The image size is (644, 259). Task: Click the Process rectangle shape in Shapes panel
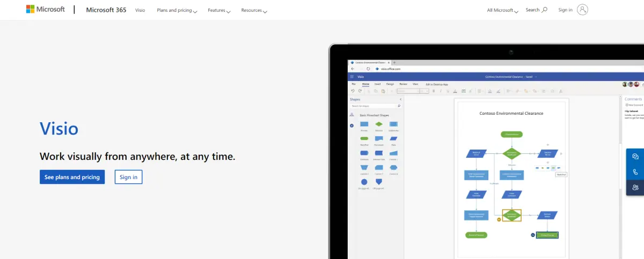pyautogui.click(x=364, y=124)
